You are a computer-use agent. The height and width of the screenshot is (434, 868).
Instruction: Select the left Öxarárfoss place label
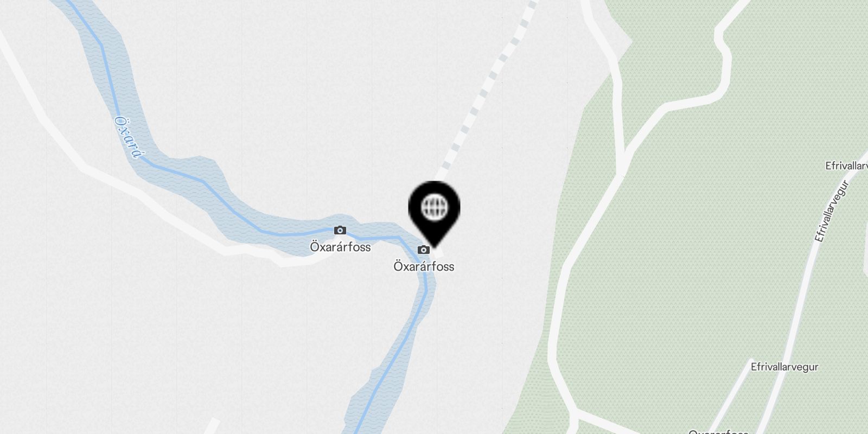(340, 247)
